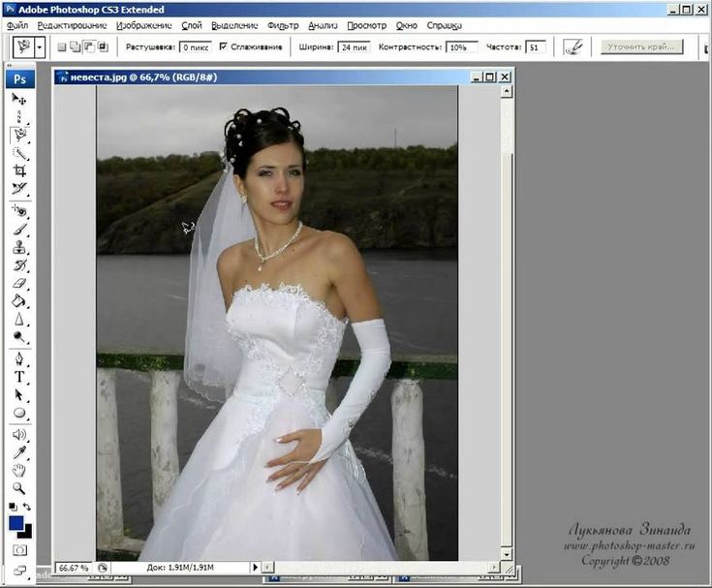Swap foreground and background colors

pyautogui.click(x=27, y=507)
